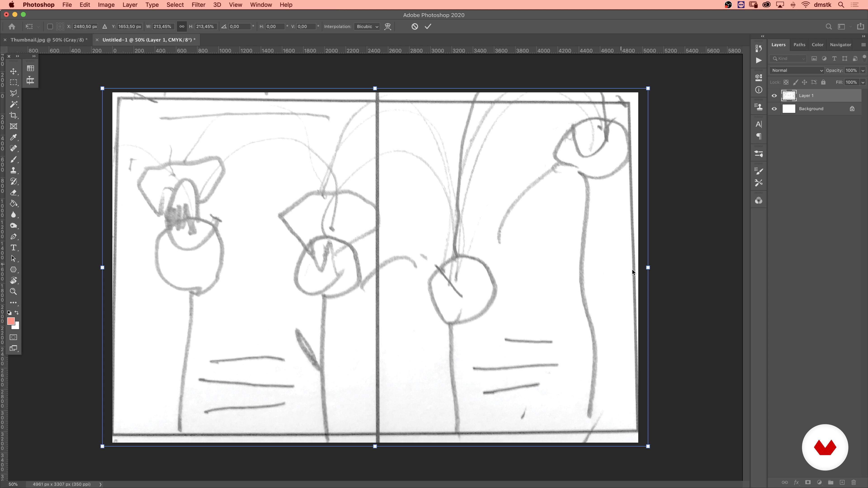
Task: Select the Paint Bucket tool
Action: tap(14, 203)
